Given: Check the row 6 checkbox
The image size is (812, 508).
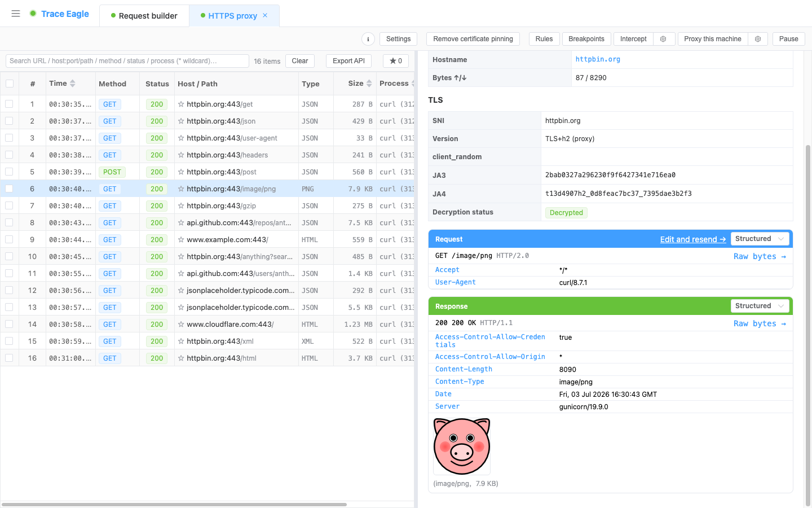Looking at the screenshot, I should pos(9,189).
